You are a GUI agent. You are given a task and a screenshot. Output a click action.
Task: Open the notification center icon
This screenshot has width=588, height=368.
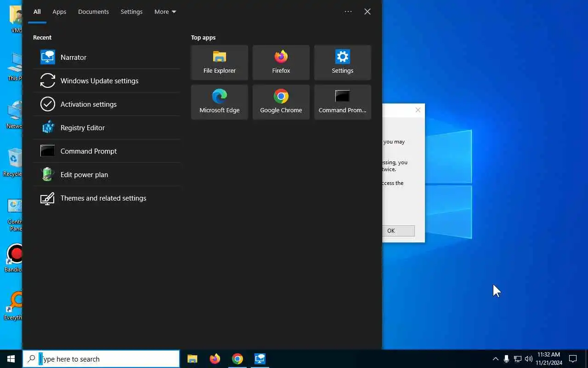click(x=573, y=359)
